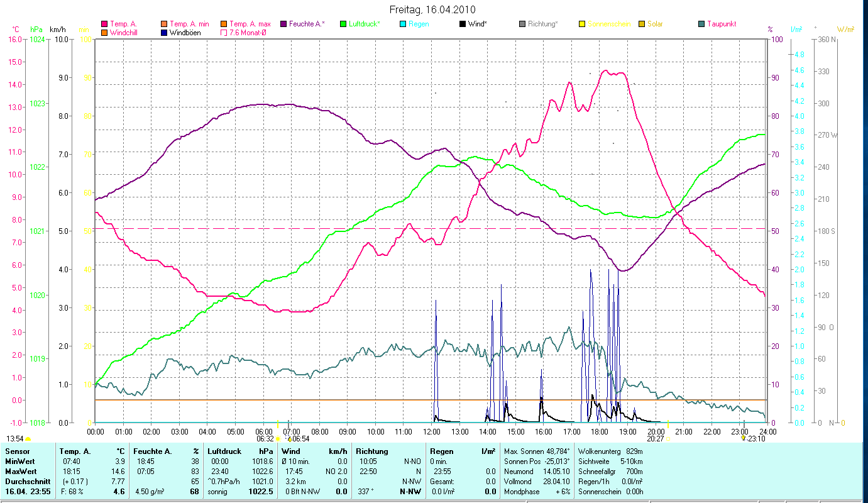Click the sunrise marker icon at 06:32
Viewport: 868px width, 503px height.
(x=277, y=439)
